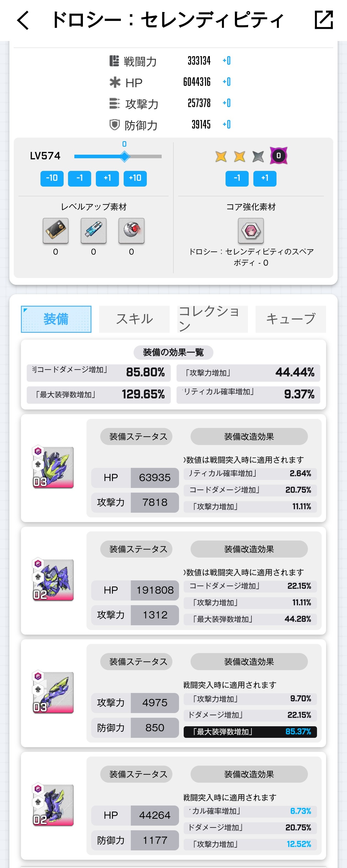The image size is (347, 868).
Task: Click the highlighted 最大装弾数増加 85.37% row
Action: point(250,731)
